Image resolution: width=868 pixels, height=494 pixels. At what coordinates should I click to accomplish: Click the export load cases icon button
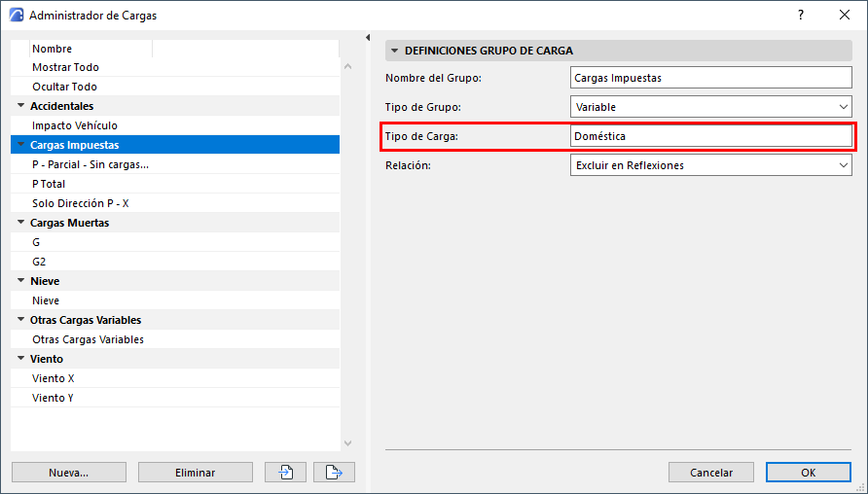(334, 473)
